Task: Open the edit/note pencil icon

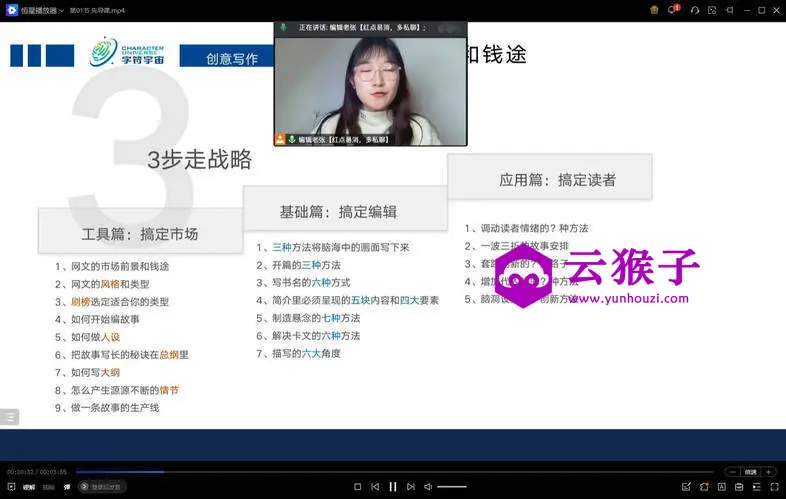Action: pyautogui.click(x=686, y=486)
